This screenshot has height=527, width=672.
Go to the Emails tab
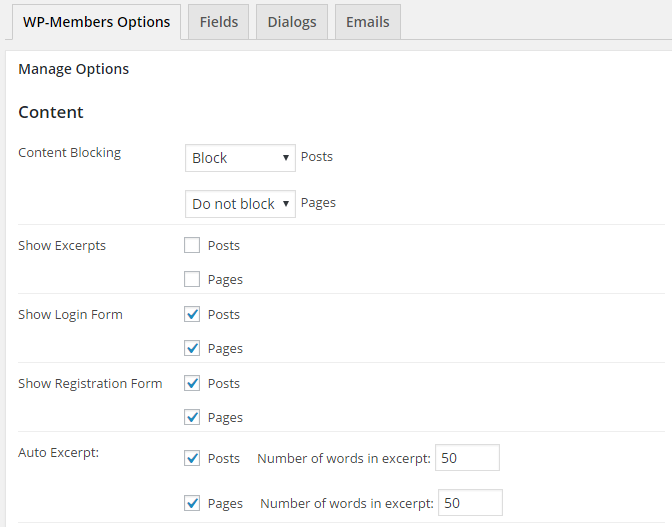(x=368, y=22)
